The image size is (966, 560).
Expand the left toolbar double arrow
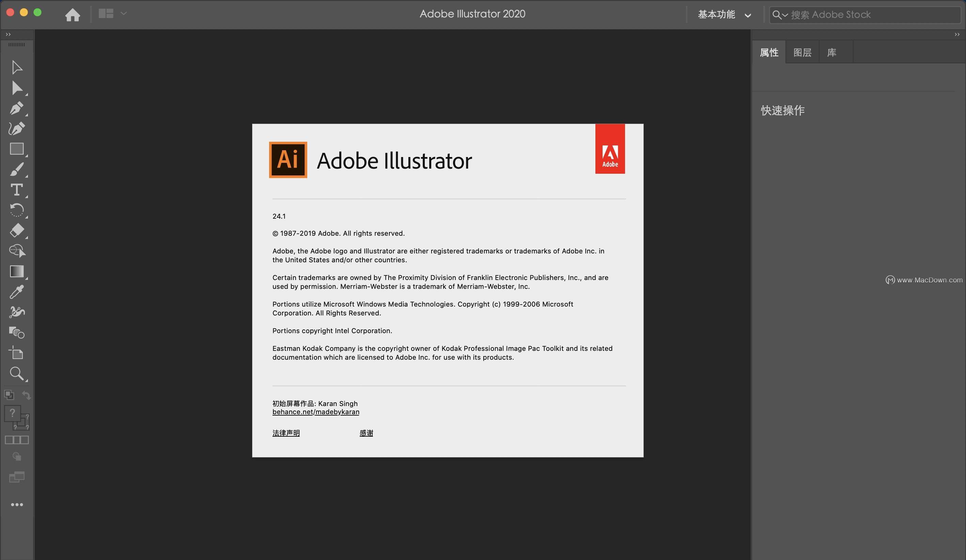point(8,34)
